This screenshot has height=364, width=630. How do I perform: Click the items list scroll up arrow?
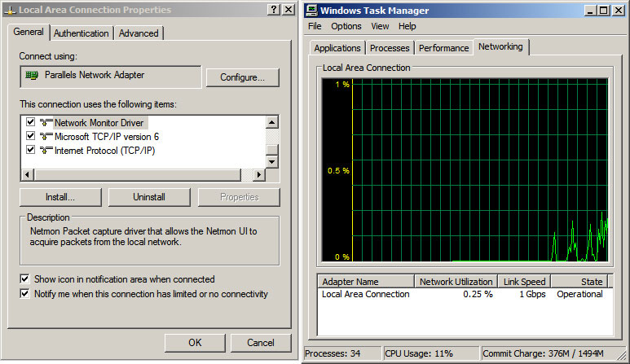[x=272, y=122]
